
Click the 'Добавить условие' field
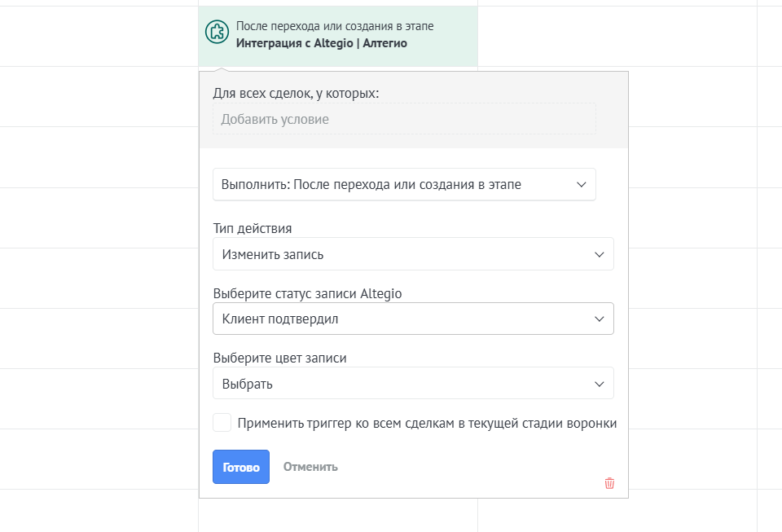404,119
